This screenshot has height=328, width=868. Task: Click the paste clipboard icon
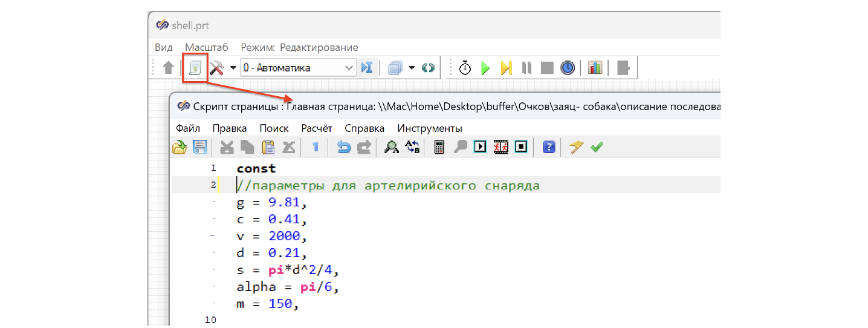coord(268,147)
